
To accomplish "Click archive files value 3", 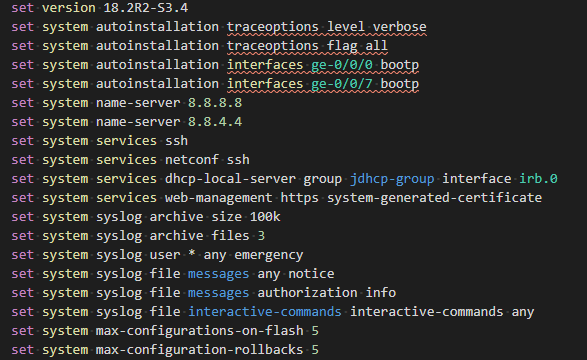I will point(261,236).
